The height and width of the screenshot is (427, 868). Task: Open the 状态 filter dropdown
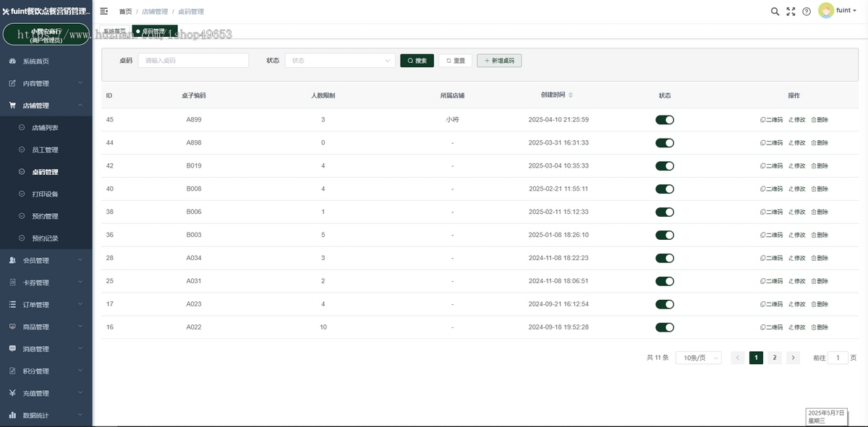tap(340, 61)
